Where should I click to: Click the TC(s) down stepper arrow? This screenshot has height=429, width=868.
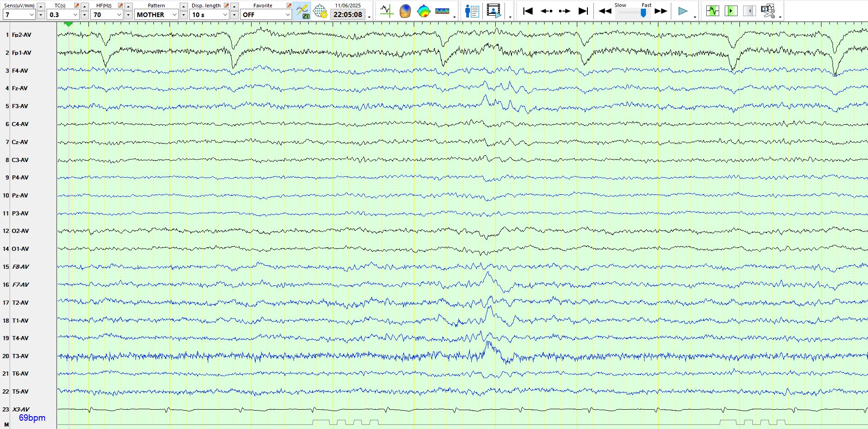pos(85,15)
